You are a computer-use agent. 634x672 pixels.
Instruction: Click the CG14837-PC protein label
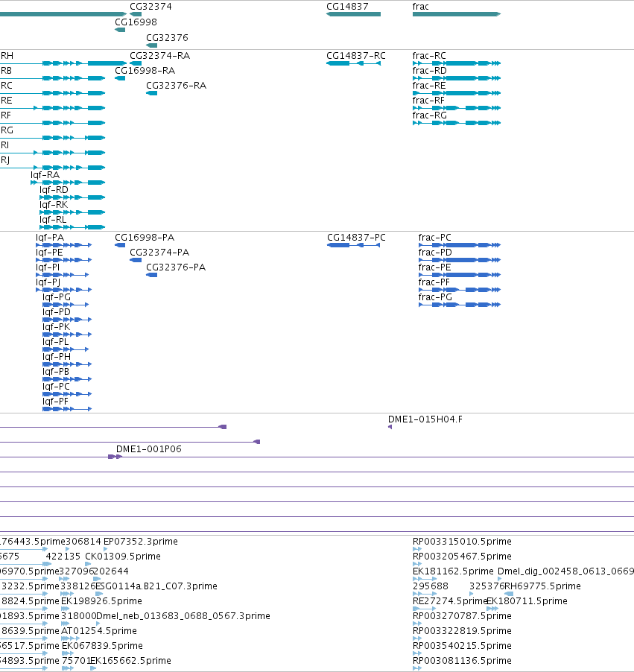[356, 238]
